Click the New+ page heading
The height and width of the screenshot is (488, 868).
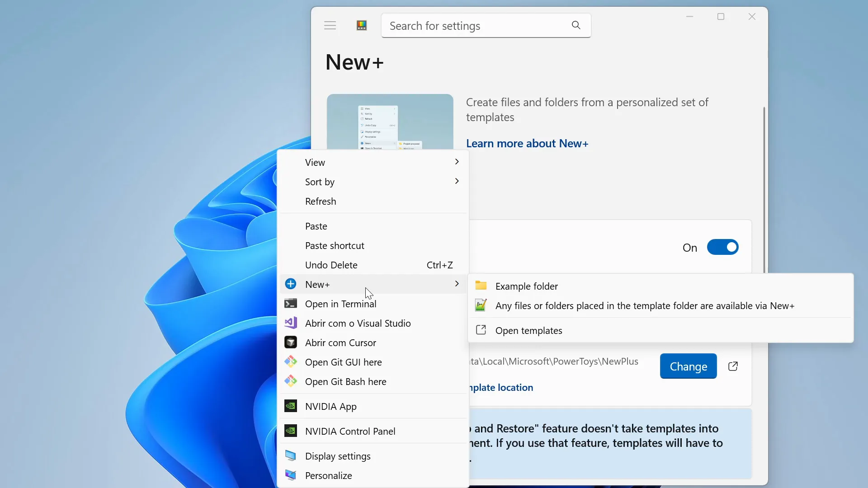354,62
